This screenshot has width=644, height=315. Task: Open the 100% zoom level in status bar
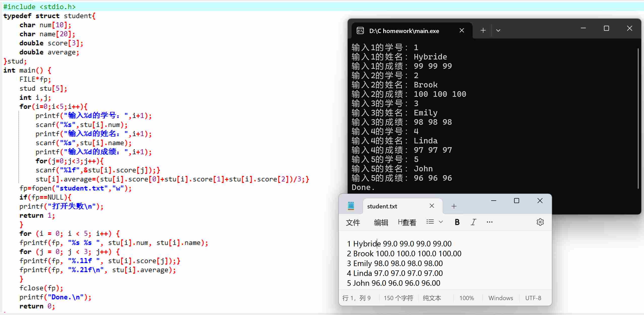[467, 298]
